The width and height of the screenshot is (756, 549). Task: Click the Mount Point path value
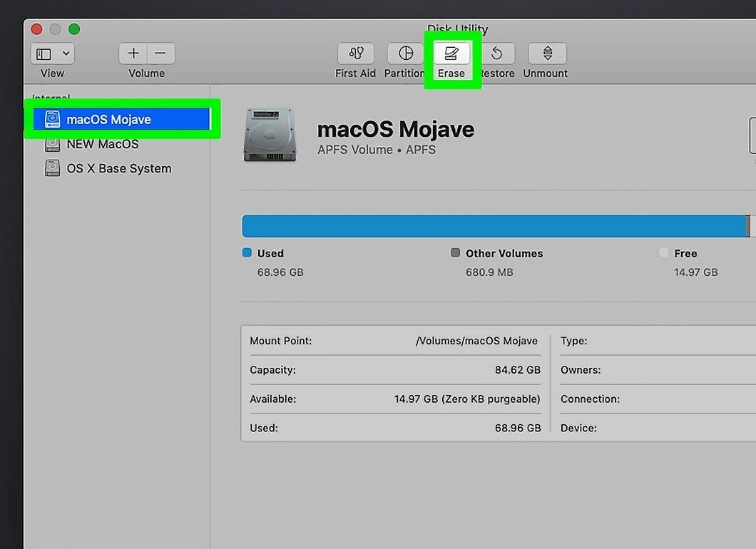[x=476, y=341]
